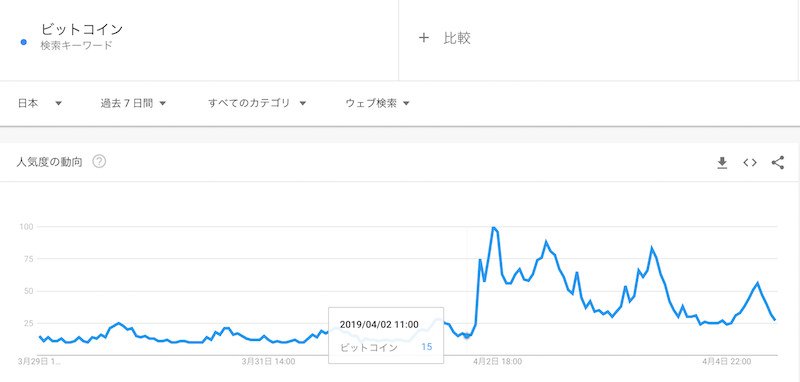Click the blue dot beside ビットコイン
The height and width of the screenshot is (382, 800).
click(23, 42)
